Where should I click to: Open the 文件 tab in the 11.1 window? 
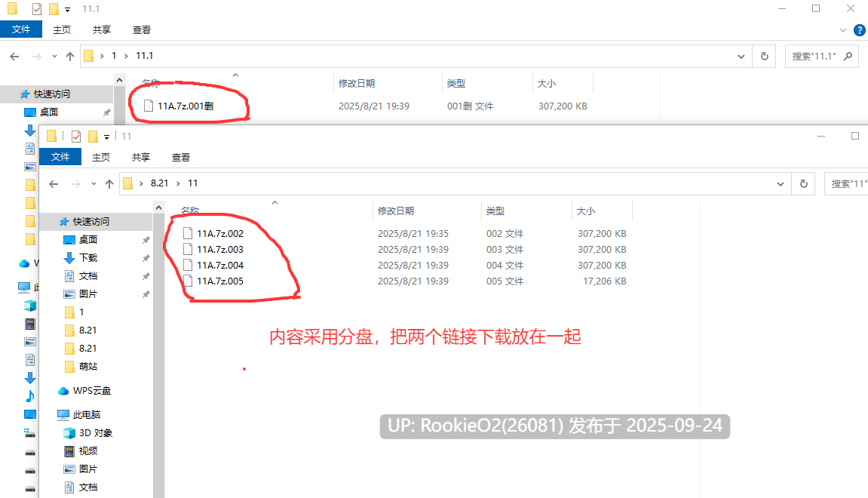click(x=21, y=29)
